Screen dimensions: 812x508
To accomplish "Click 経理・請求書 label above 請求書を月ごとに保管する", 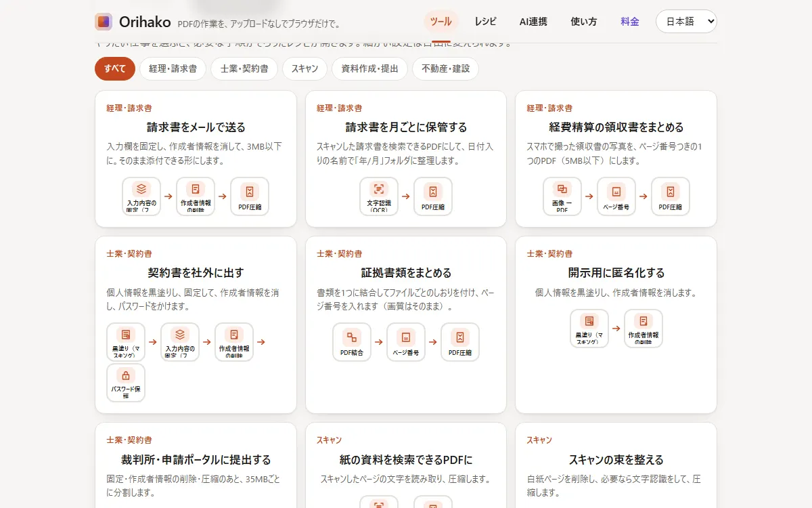I will pos(340,108).
